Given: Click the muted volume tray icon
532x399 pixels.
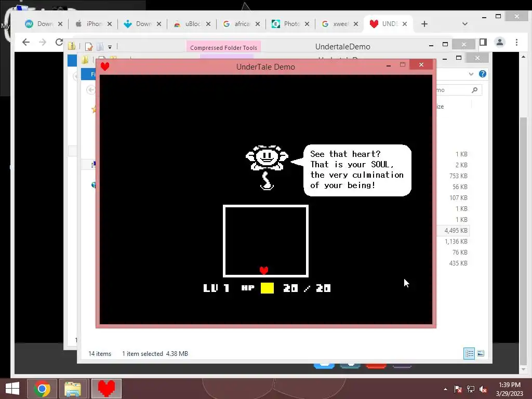Looking at the screenshot, I should click(x=483, y=389).
